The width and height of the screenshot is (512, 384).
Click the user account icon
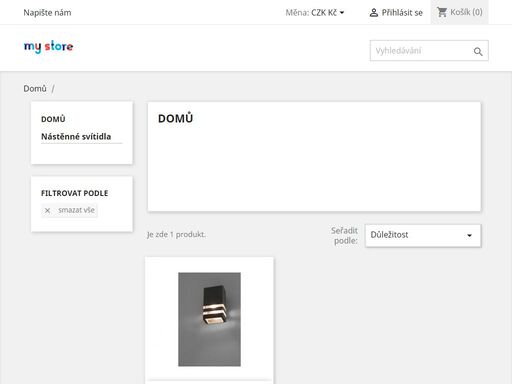click(x=374, y=13)
